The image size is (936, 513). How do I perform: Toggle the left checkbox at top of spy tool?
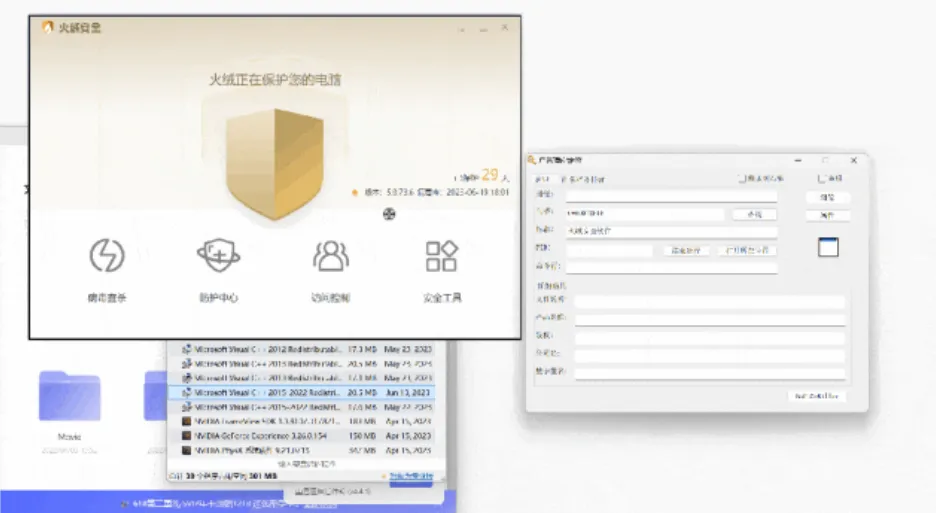click(x=742, y=179)
